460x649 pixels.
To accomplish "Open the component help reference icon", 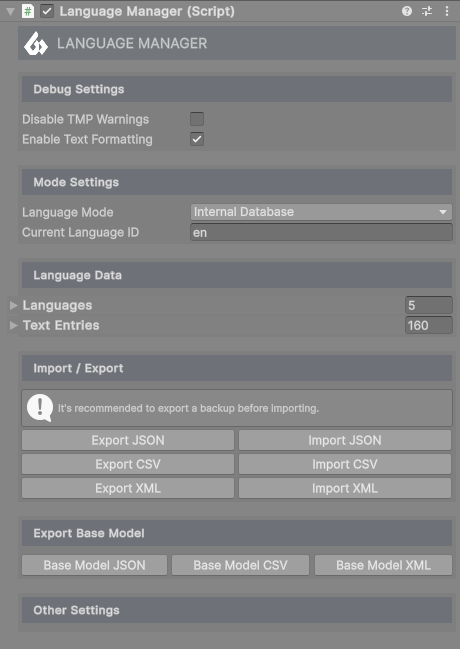I will click(407, 11).
